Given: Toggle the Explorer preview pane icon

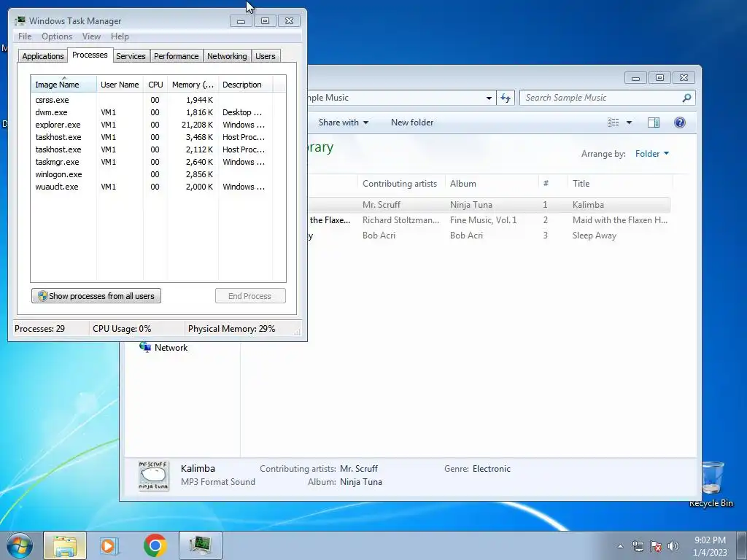Looking at the screenshot, I should click(x=654, y=122).
